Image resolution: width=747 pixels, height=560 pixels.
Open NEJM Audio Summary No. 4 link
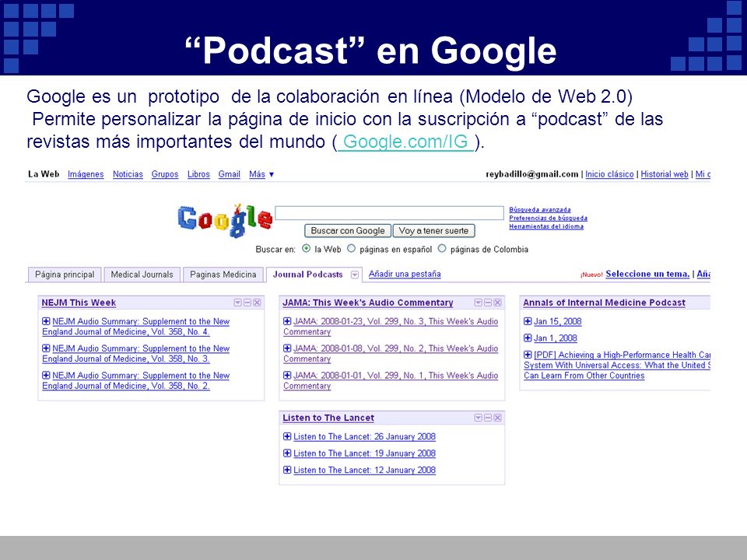pos(135,327)
